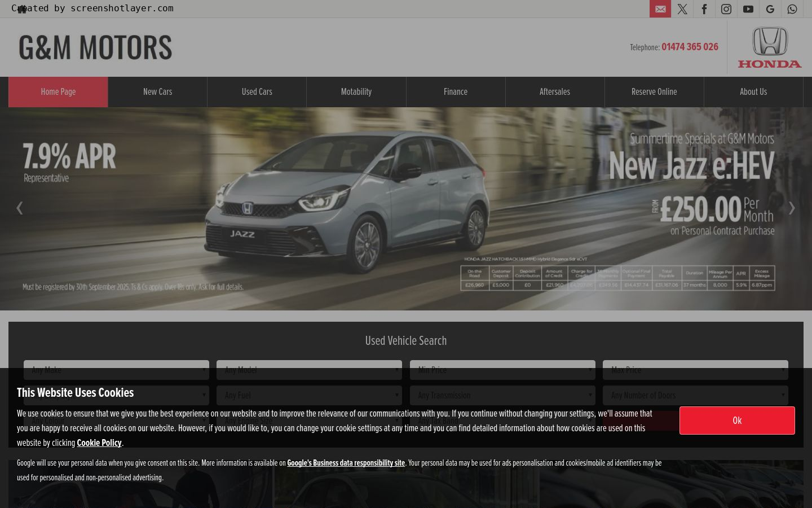Expand the Min Price dropdown
This screenshot has width=812, height=508.
[x=502, y=370]
